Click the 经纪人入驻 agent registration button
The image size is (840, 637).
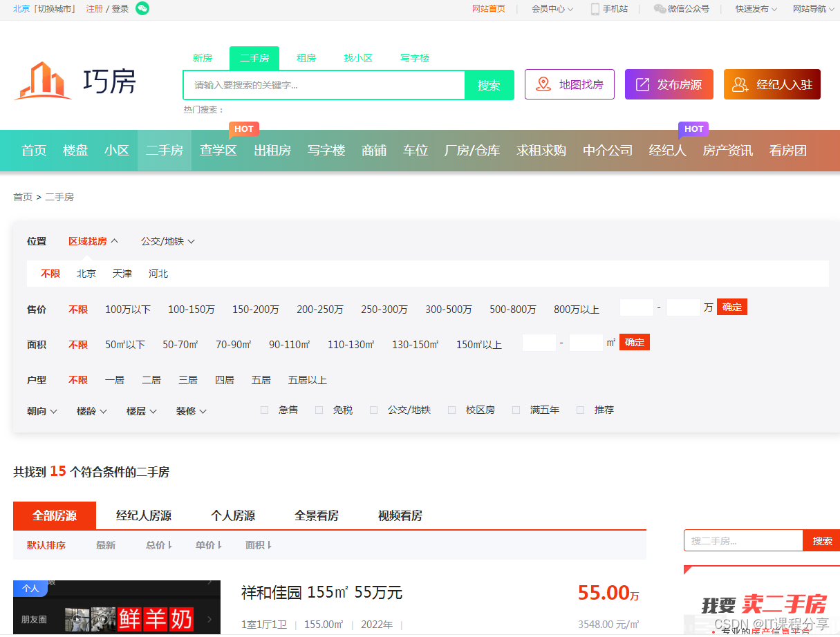click(772, 84)
